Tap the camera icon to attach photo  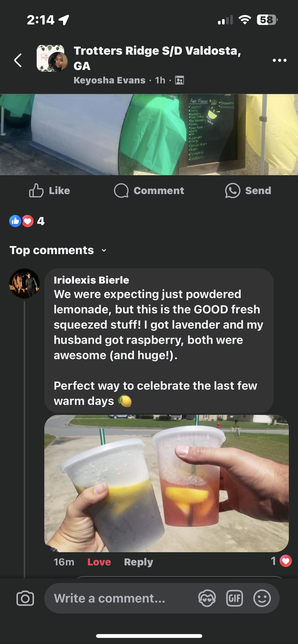coord(25,598)
